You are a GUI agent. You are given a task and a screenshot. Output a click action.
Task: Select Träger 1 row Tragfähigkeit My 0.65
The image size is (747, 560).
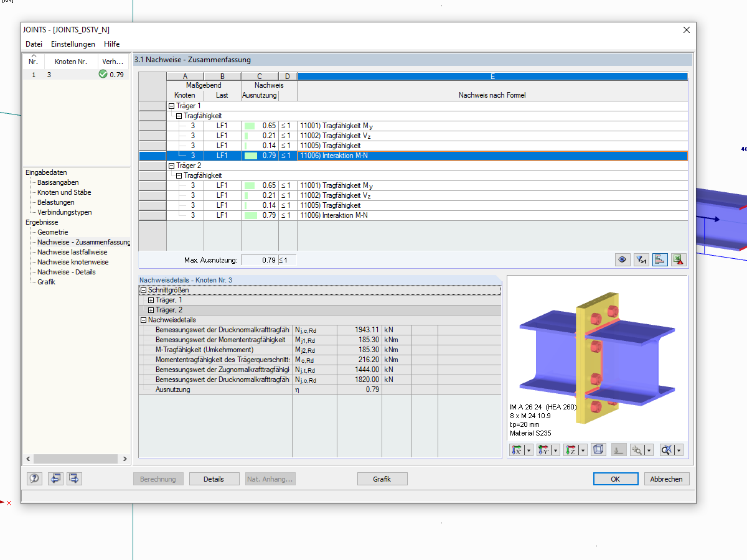(427, 126)
